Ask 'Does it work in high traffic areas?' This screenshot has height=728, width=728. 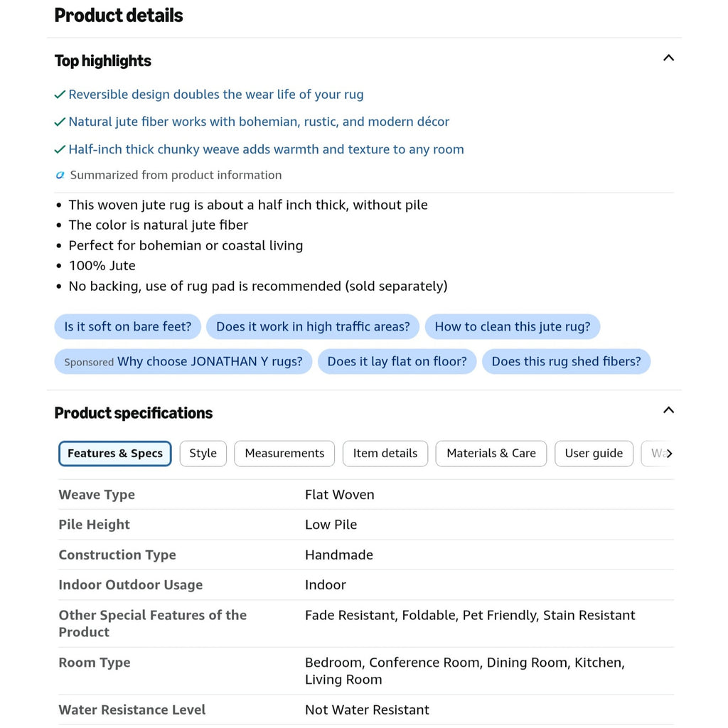[313, 326]
